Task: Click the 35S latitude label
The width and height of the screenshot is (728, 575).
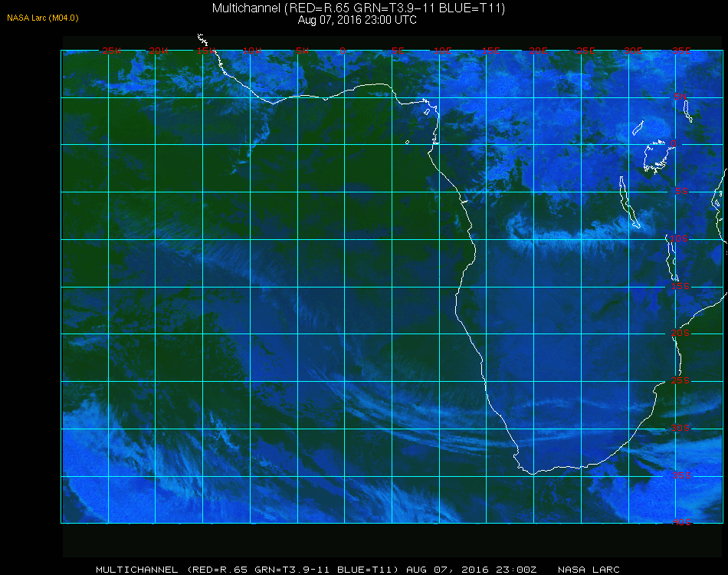Action: (681, 475)
